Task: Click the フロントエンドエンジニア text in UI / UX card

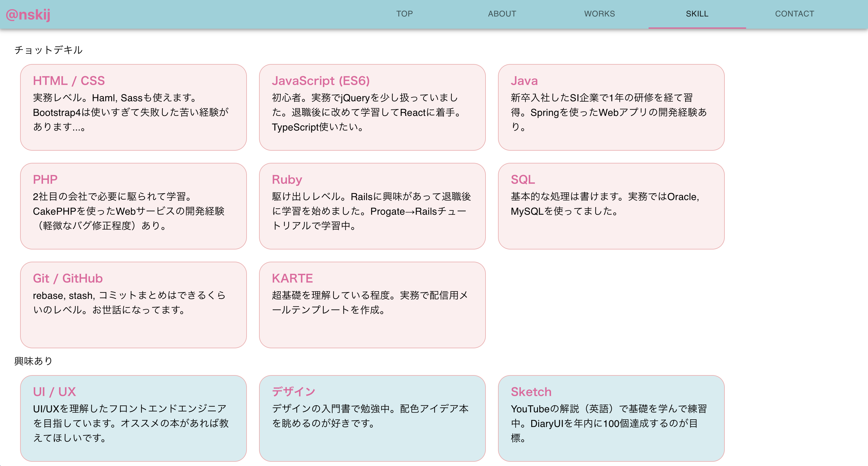Action: click(x=168, y=409)
